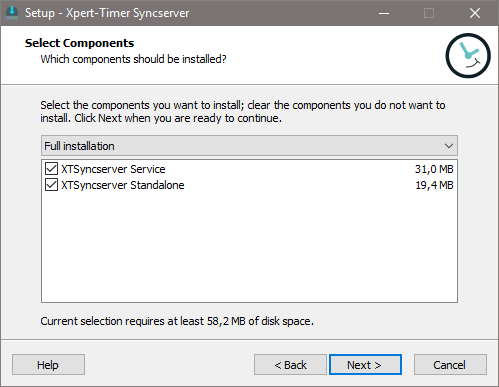Click the Xpert-Timer clock logo
Image resolution: width=499 pixels, height=387 pixels.
pyautogui.click(x=468, y=55)
